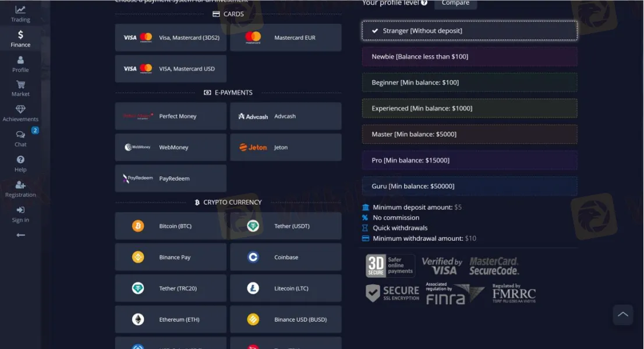Click the profile level help question icon
Viewport: 644px width, 349px height.
click(x=424, y=3)
